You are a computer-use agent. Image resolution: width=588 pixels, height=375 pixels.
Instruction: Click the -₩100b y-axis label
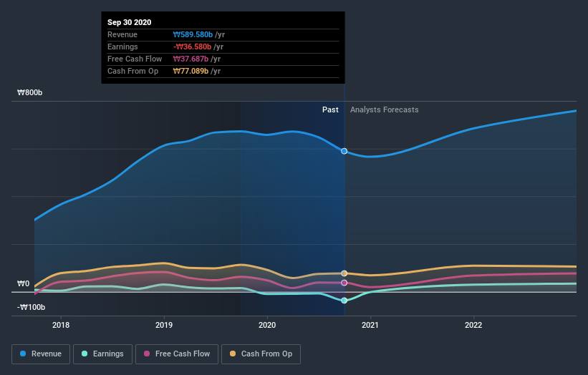pos(31,307)
